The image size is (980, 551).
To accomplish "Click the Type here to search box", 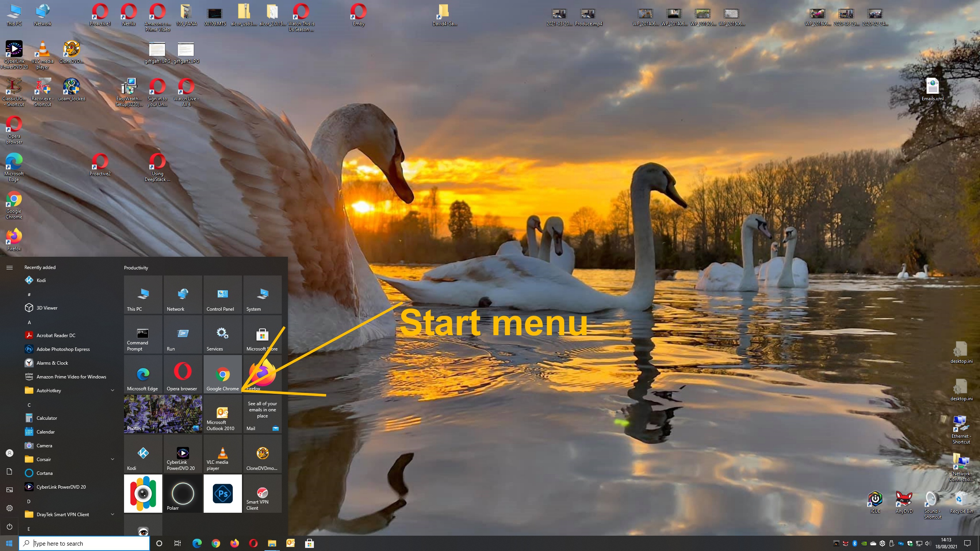I will [x=84, y=543].
